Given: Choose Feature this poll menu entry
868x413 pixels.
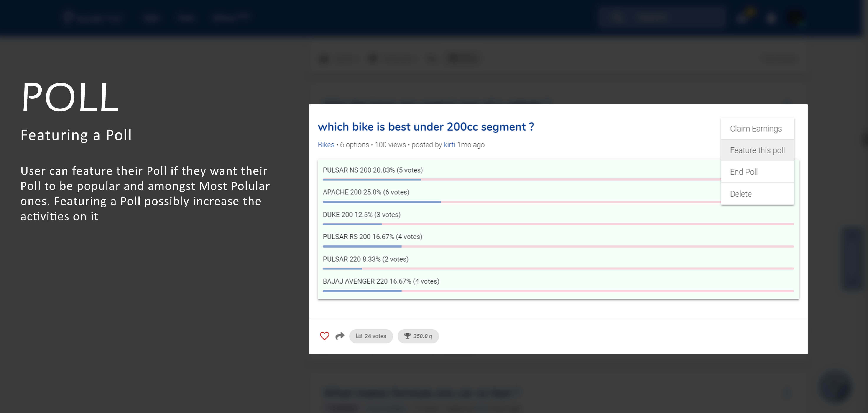Looking at the screenshot, I should pos(757,150).
